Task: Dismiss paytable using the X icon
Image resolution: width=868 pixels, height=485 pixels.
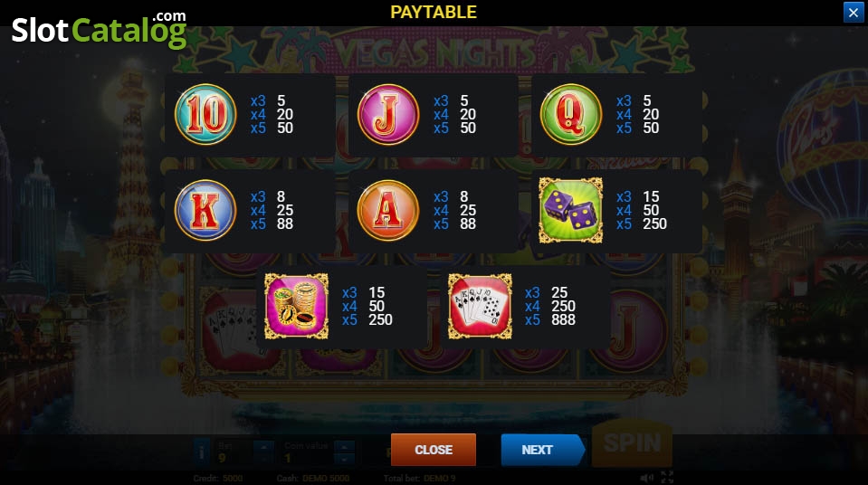Action: click(853, 12)
